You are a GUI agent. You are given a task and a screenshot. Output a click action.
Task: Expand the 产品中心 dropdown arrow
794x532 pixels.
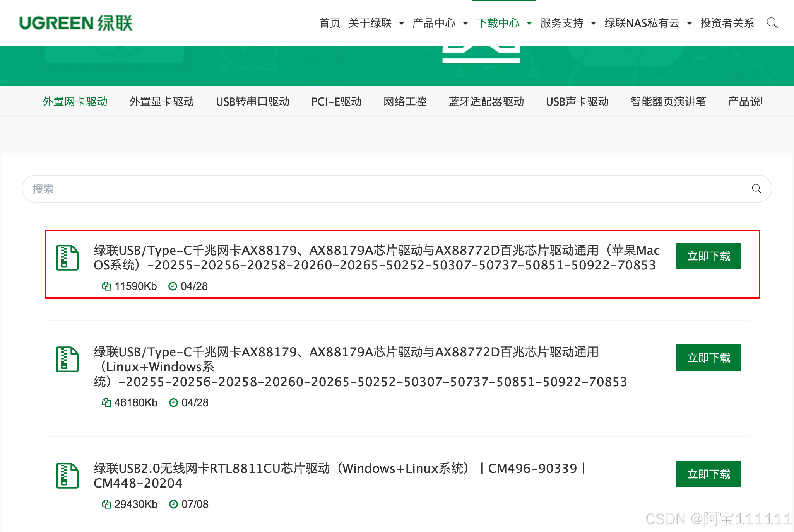[x=465, y=23]
